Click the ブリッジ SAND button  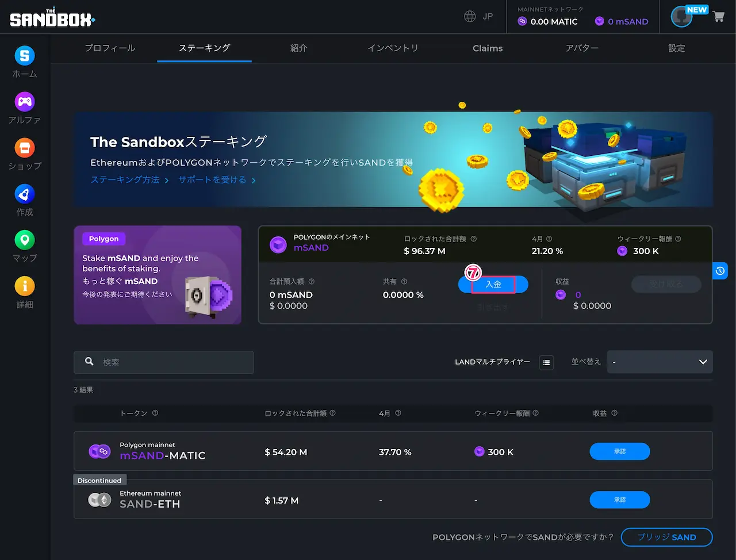[x=667, y=537]
